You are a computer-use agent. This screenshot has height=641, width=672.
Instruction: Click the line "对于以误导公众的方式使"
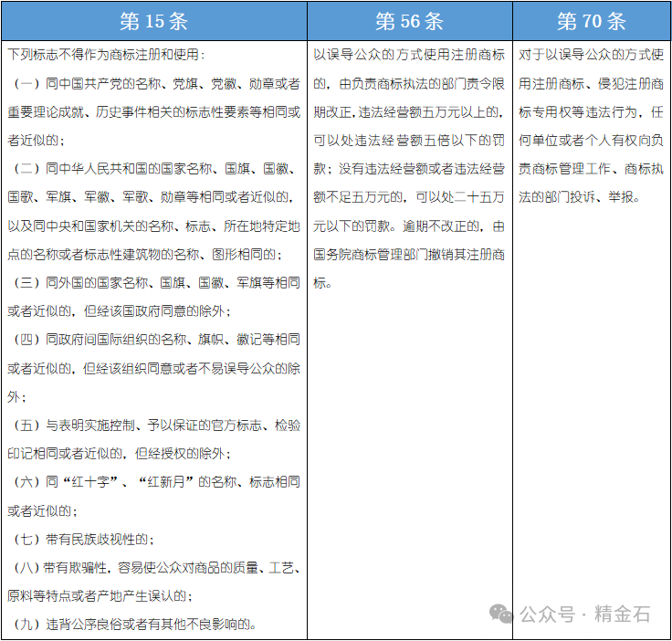(592, 55)
